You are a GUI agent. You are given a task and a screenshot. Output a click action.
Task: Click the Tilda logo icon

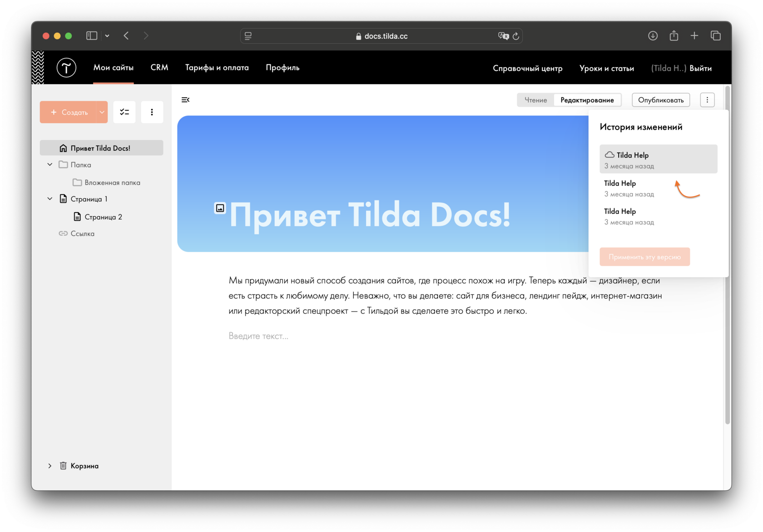66,68
